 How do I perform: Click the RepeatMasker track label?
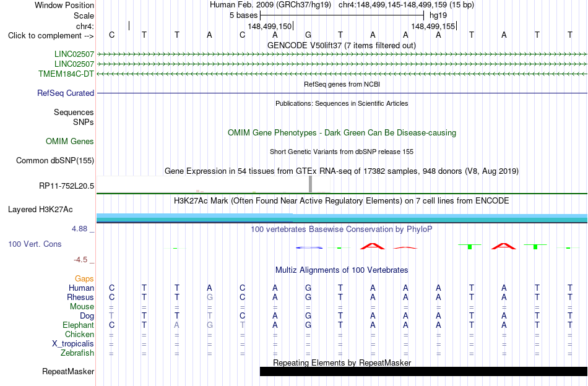tap(68, 371)
